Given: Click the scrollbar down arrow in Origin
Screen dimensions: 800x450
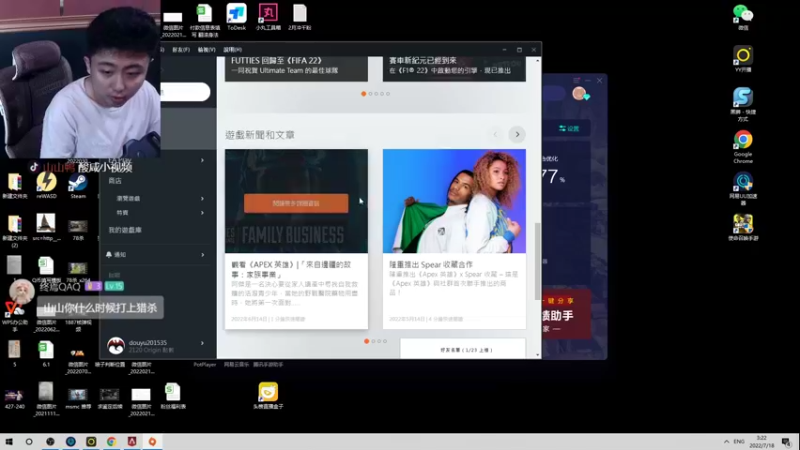Looking at the screenshot, I should (x=537, y=355).
